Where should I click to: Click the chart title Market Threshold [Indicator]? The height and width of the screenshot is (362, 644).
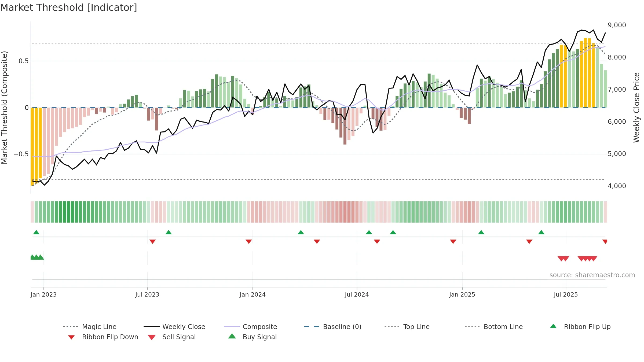click(69, 8)
